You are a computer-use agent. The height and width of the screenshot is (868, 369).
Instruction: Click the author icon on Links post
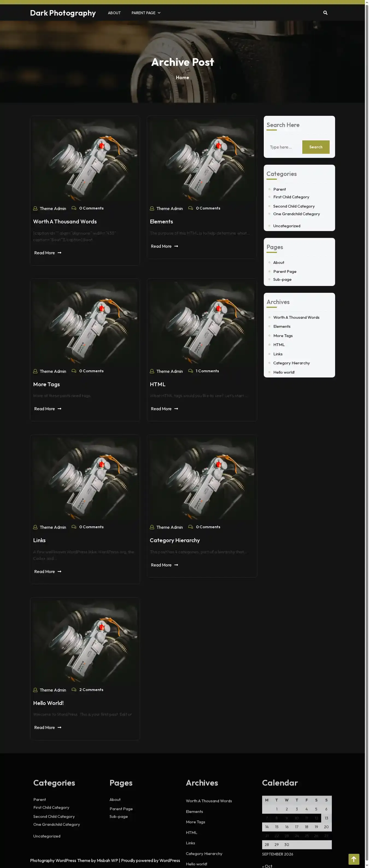click(35, 527)
